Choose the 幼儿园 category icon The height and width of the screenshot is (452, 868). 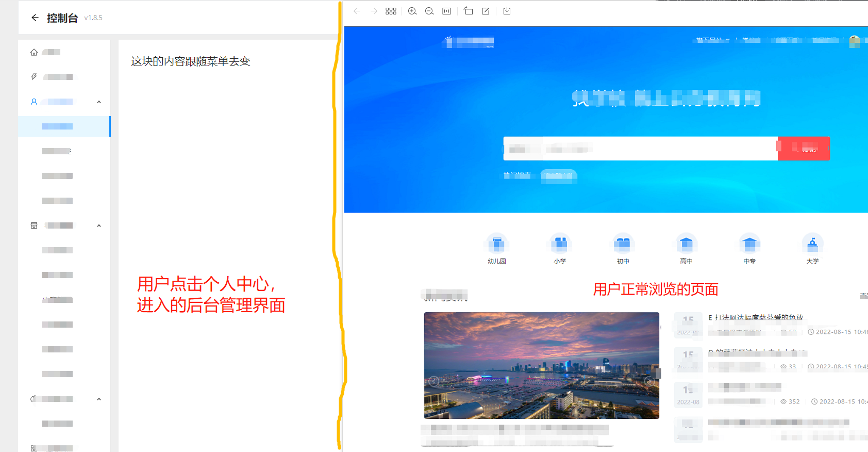point(497,243)
